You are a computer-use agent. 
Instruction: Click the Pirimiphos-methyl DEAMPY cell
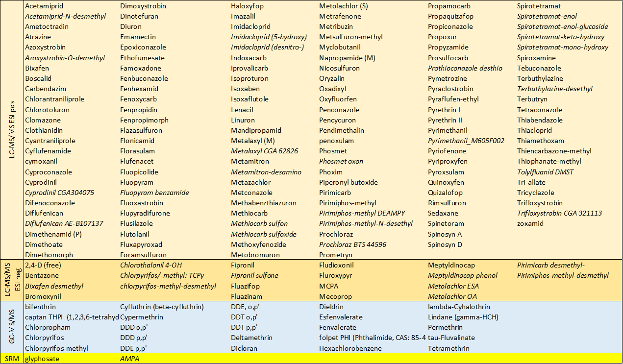362,213
